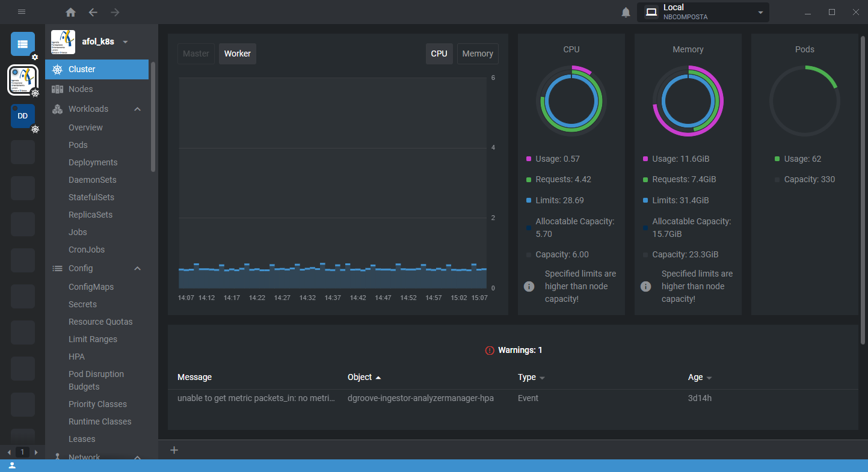Open new tab with plus icon
The image size is (868, 472).
point(174,450)
